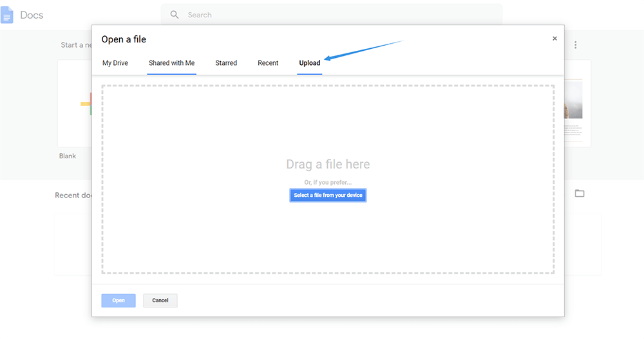Click the Docs text beside the logo
Image resolution: width=644 pixels, height=339 pixels.
pos(32,15)
